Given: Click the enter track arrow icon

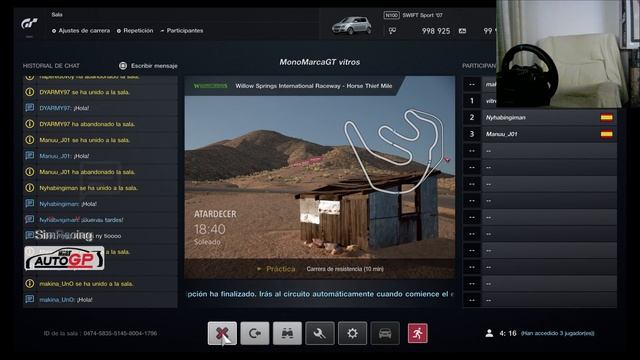Looking at the screenshot, I should pyautogui.click(x=255, y=333).
